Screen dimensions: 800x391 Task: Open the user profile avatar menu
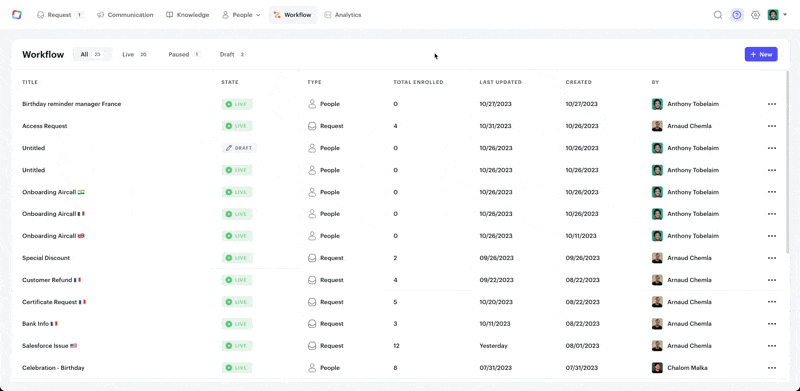777,15
